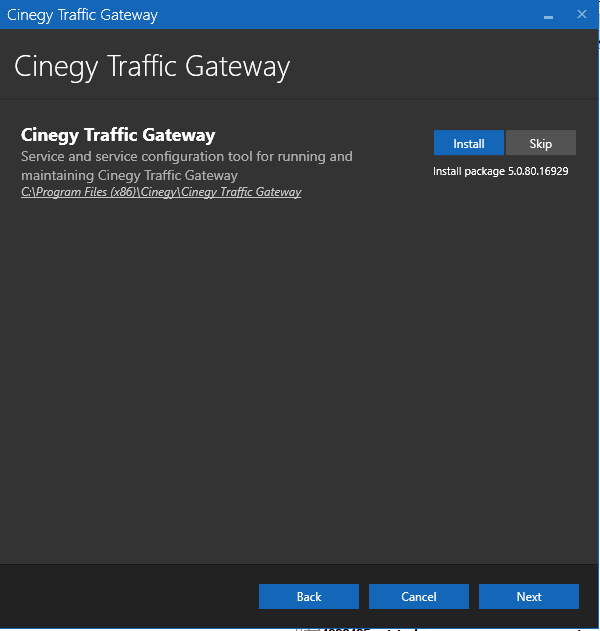The width and height of the screenshot is (600, 631).
Task: Proceed with the Next button
Action: point(529,596)
